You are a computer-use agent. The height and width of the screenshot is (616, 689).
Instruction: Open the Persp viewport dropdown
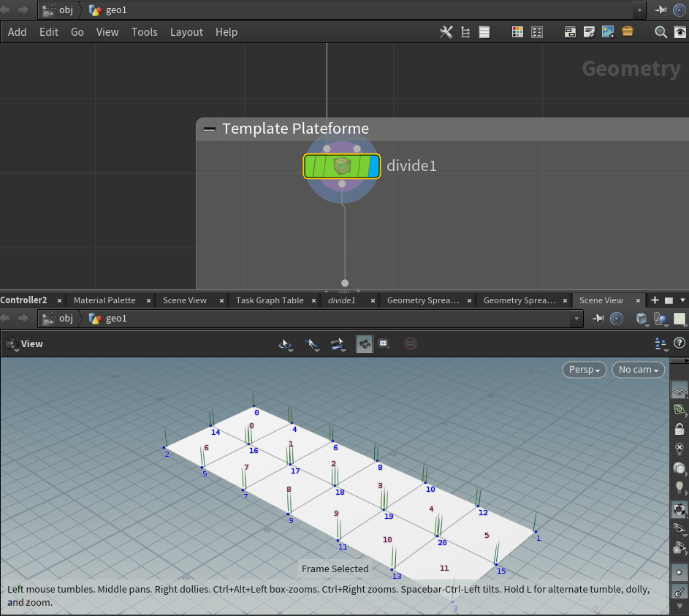tap(585, 370)
